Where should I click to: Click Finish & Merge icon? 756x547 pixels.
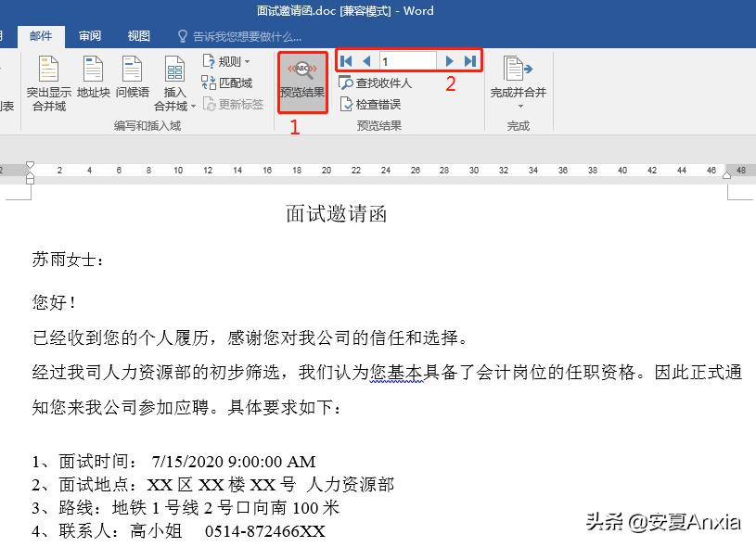(517, 70)
